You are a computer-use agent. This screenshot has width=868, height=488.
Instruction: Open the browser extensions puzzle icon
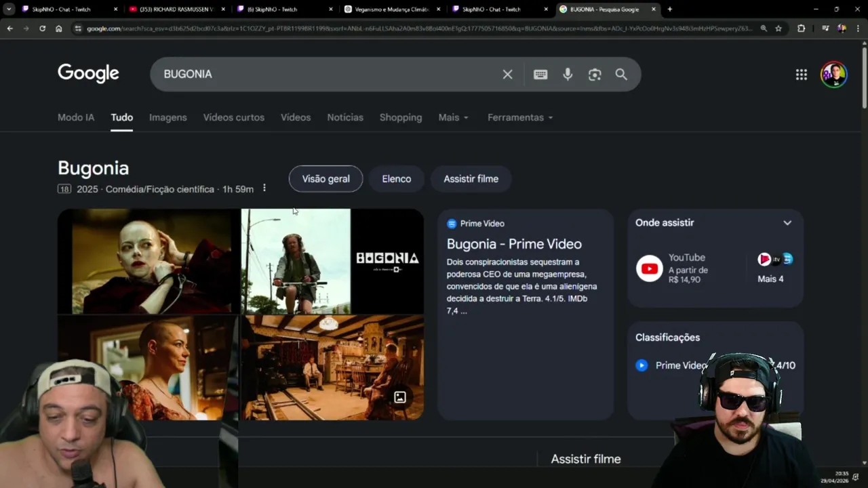pyautogui.click(x=801, y=28)
